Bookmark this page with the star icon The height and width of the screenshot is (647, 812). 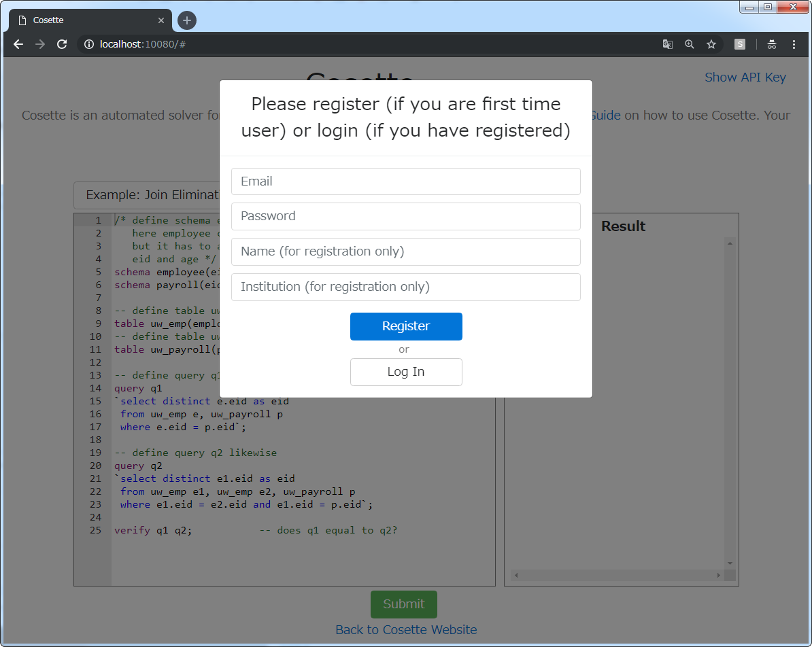tap(711, 44)
